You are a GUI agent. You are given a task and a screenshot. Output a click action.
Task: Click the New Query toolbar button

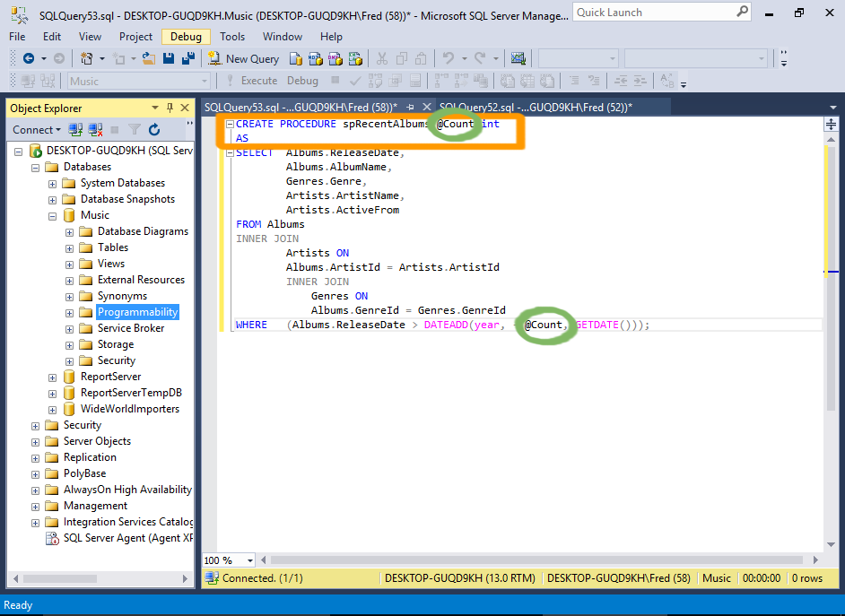coord(243,58)
